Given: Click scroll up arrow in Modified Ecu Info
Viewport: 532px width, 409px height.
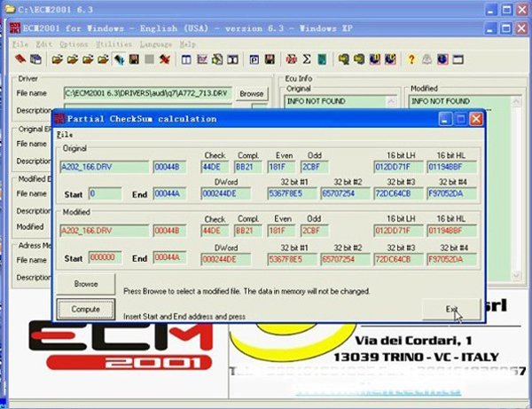Looking at the screenshot, I should (516, 101).
